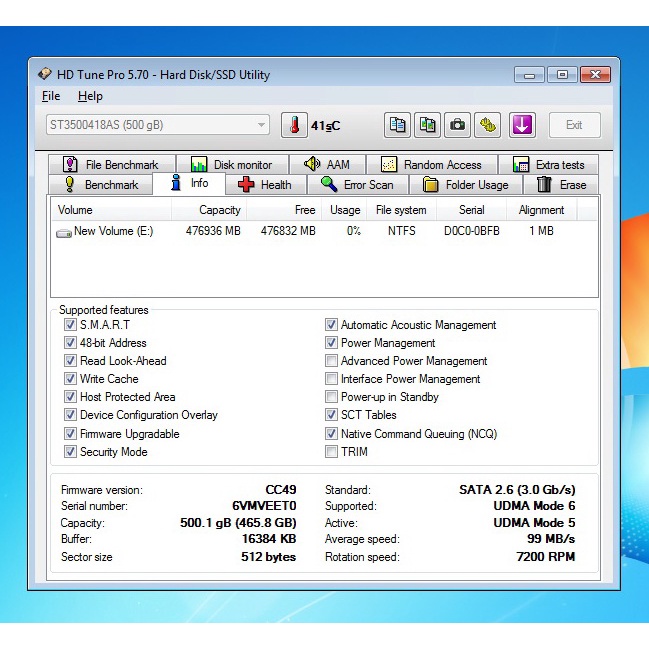649x649 pixels.
Task: Click the thermometer temperature icon
Action: [x=294, y=125]
